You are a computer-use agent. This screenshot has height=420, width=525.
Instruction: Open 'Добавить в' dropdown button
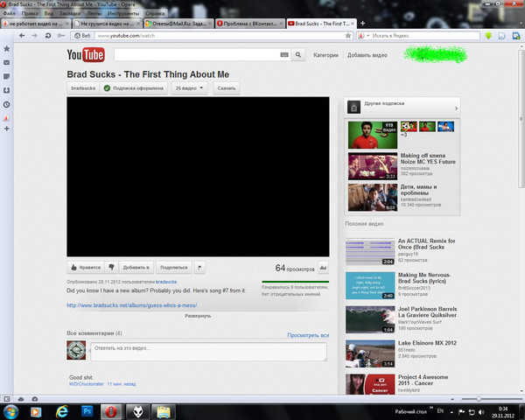click(x=136, y=267)
